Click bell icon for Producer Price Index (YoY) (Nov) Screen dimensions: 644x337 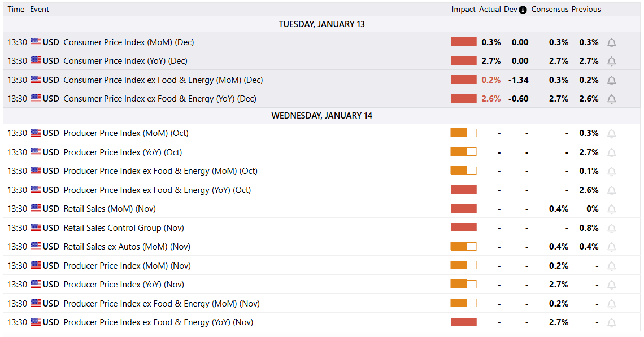pos(611,285)
